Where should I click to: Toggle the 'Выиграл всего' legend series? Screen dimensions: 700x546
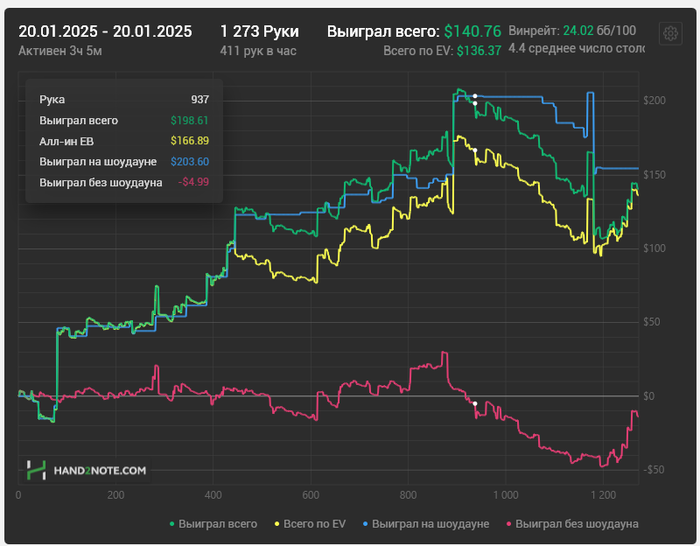click(x=213, y=524)
